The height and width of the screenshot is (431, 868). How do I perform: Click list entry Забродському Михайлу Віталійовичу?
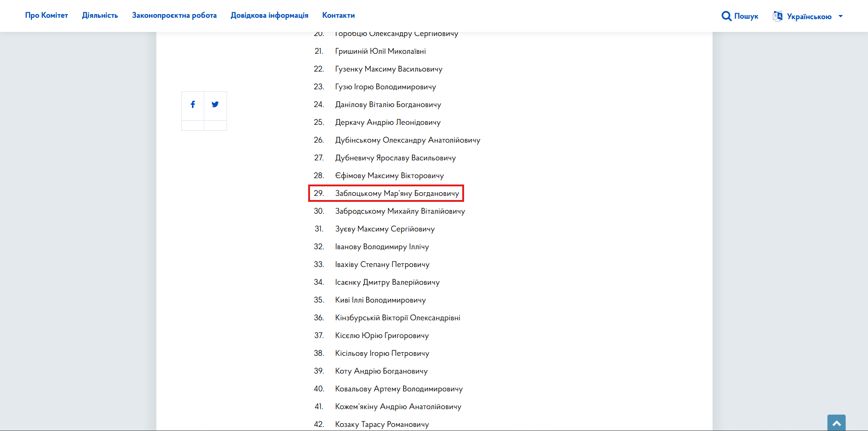pyautogui.click(x=400, y=211)
